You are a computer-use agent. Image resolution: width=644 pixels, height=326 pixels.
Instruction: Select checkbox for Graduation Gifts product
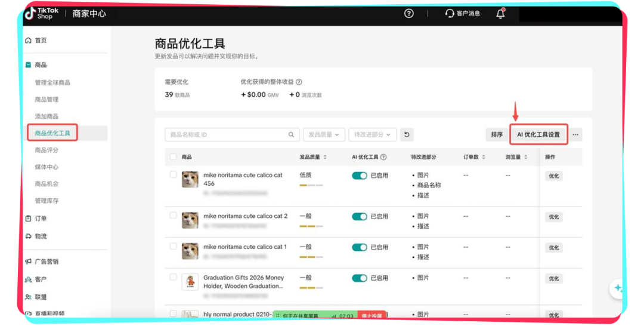tap(174, 277)
